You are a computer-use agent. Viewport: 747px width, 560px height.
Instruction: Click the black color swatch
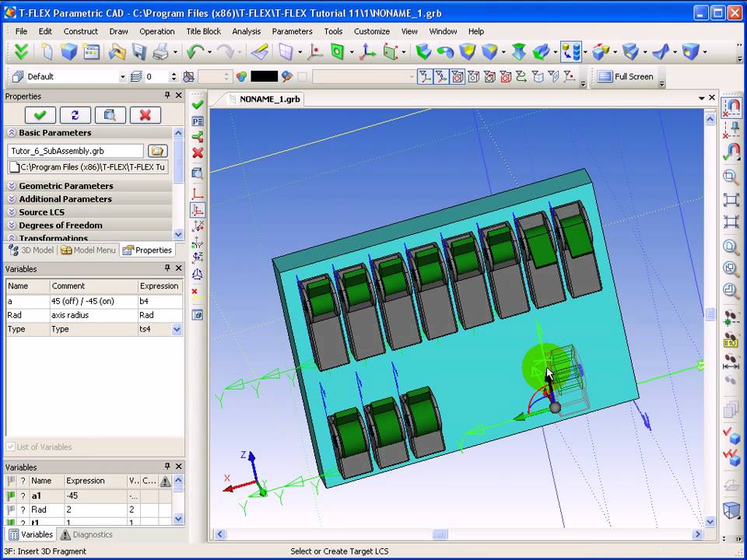(264, 76)
